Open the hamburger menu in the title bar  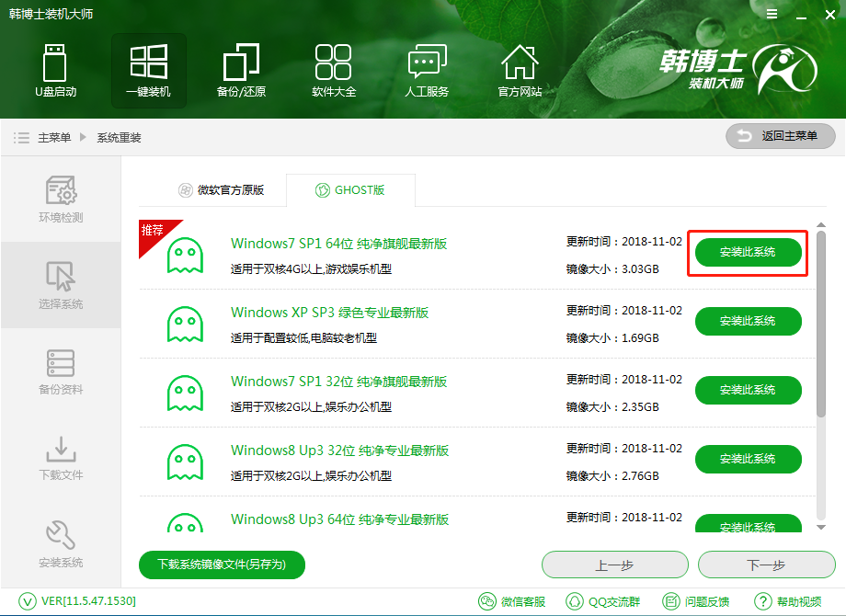point(772,14)
